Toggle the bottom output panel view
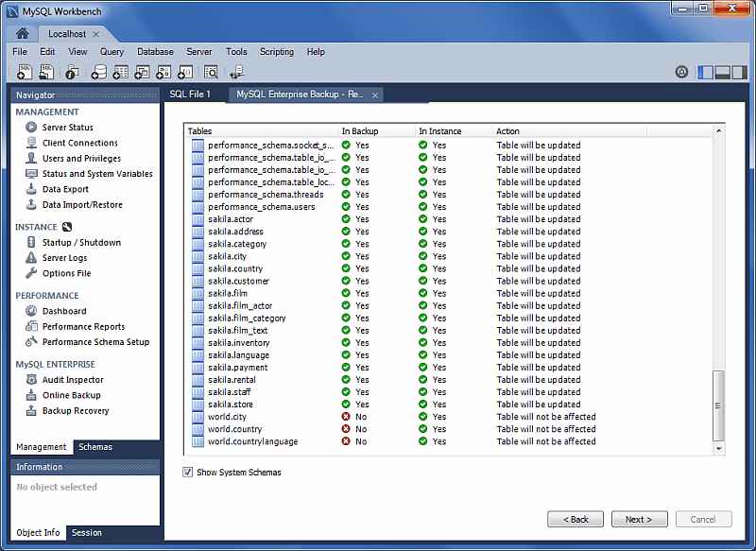756x551 pixels. [x=722, y=73]
